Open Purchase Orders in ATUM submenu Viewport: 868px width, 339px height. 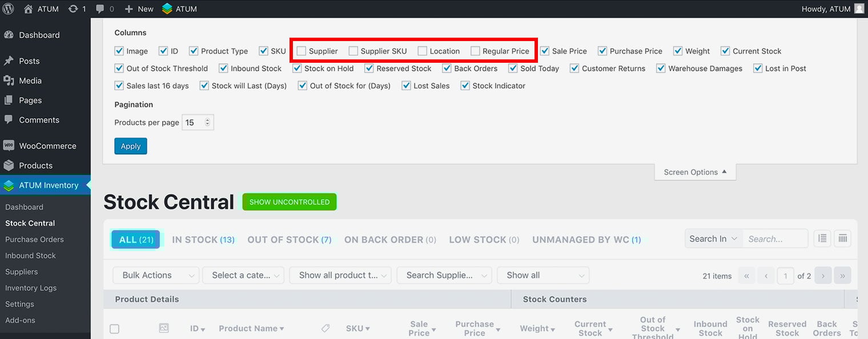34,239
